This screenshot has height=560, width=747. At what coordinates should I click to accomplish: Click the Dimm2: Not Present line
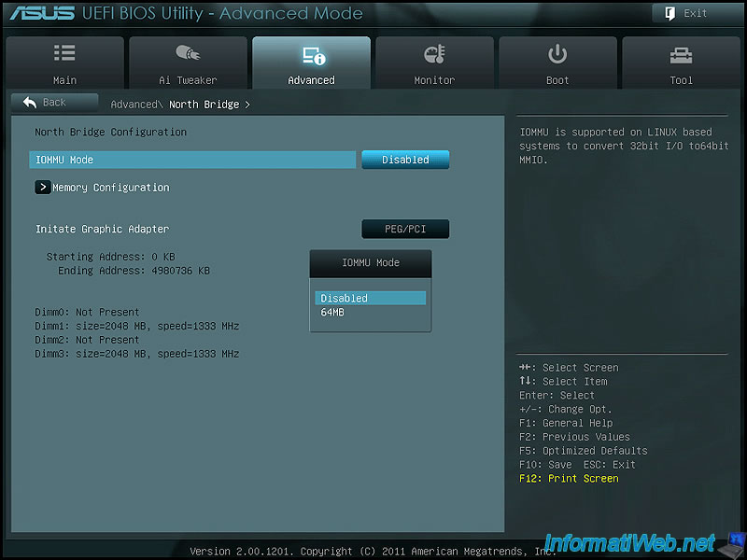[x=87, y=340]
